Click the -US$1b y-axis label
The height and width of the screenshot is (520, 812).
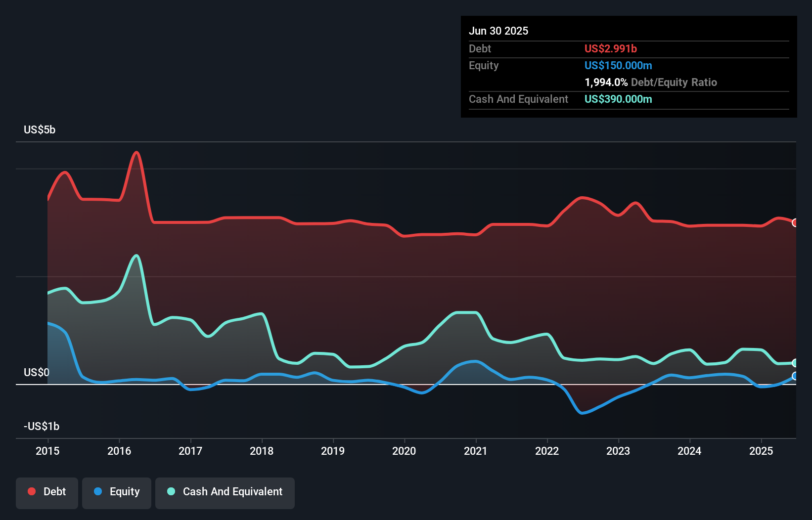point(42,426)
